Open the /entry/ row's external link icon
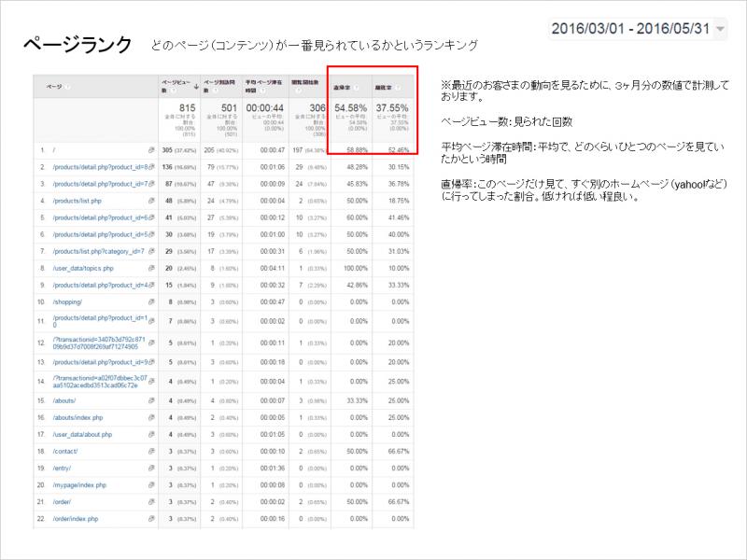The height and width of the screenshot is (560, 747). (151, 469)
